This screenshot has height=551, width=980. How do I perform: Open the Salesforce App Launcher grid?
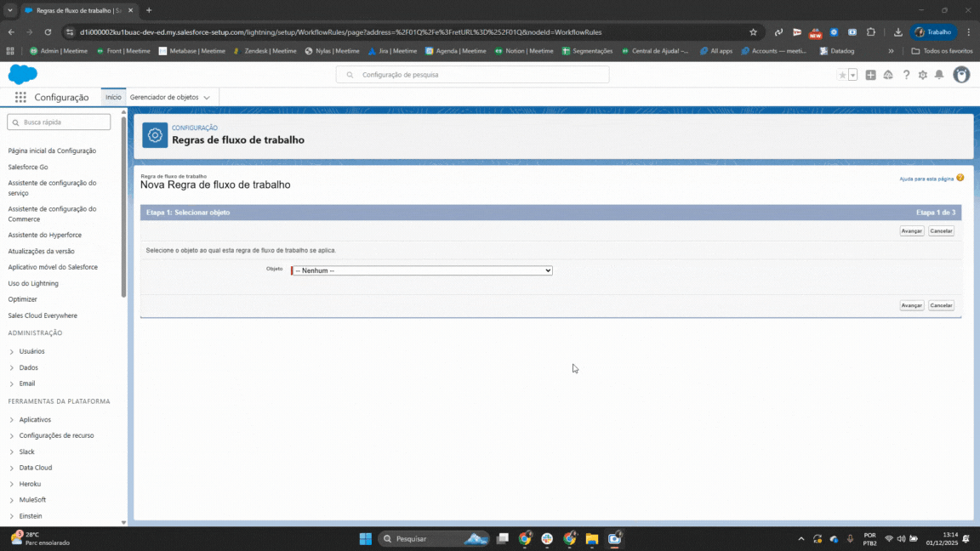20,96
